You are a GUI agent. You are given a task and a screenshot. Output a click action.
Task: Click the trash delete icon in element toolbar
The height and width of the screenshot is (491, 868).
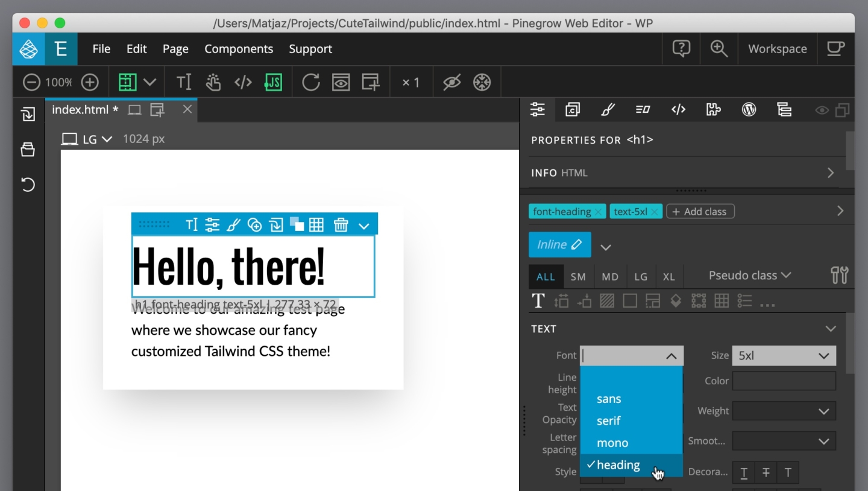point(341,225)
